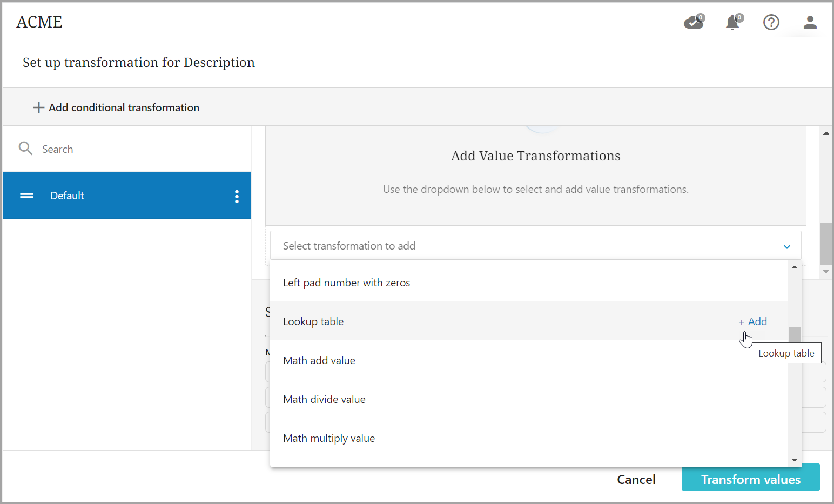The width and height of the screenshot is (834, 504).
Task: Open the notifications bell
Action: (733, 22)
